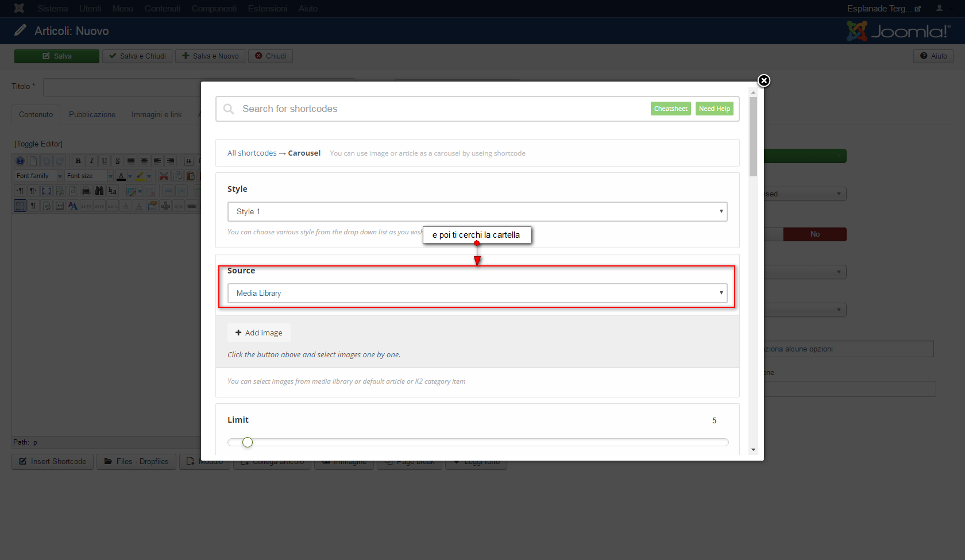Click the Underline formatting icon
The image size is (965, 560).
(105, 161)
